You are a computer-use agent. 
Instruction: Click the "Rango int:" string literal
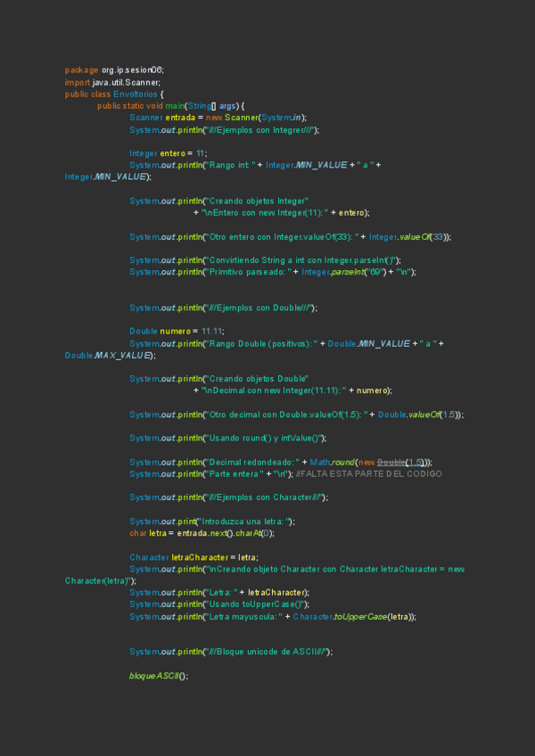232,165
